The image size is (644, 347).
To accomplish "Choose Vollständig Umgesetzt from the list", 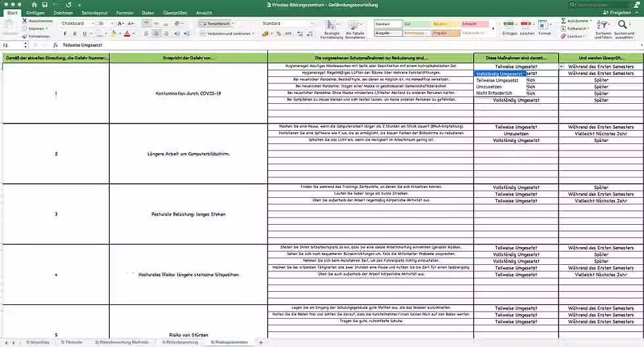I will pyautogui.click(x=500, y=74).
